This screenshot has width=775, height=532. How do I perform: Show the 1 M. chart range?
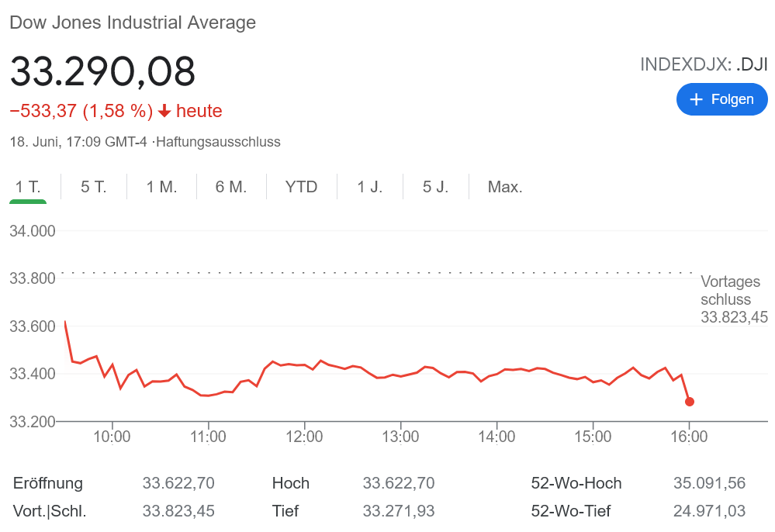tap(162, 187)
